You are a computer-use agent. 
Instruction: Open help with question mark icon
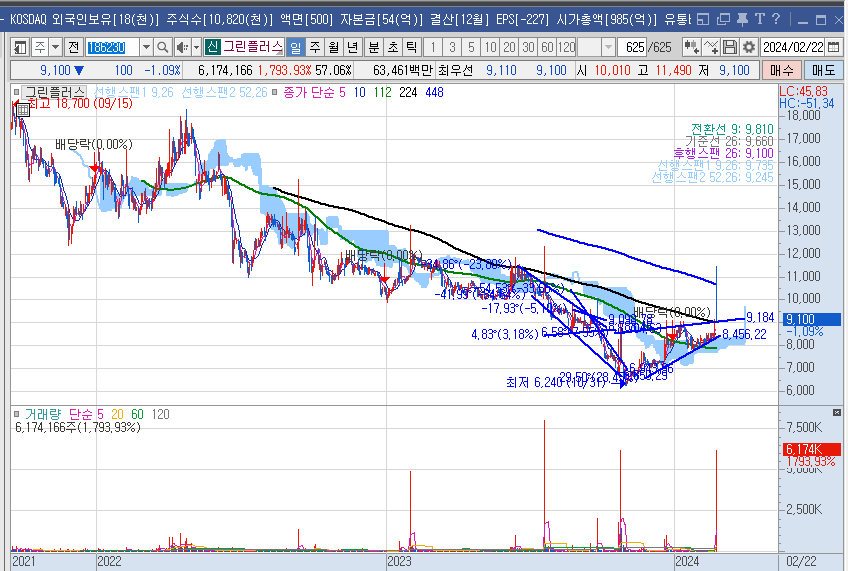(776, 19)
